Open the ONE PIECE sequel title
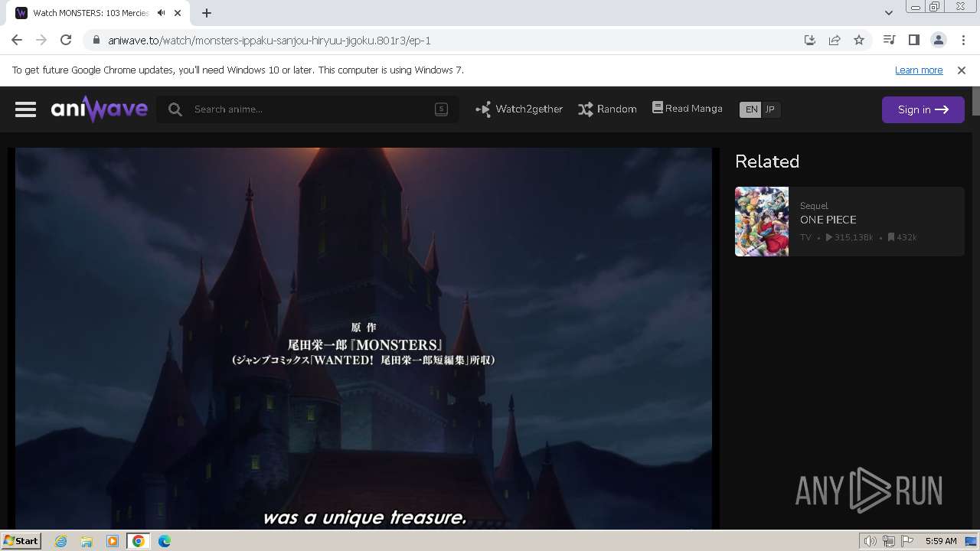Viewport: 980px width, 551px height. point(828,220)
